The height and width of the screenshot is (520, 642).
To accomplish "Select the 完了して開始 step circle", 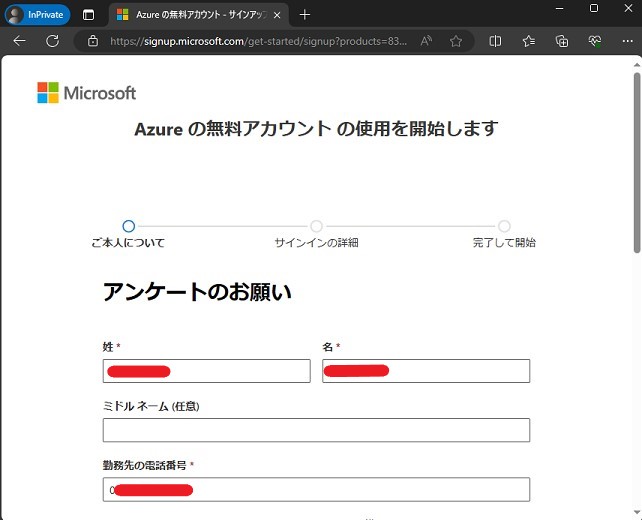I will [504, 226].
